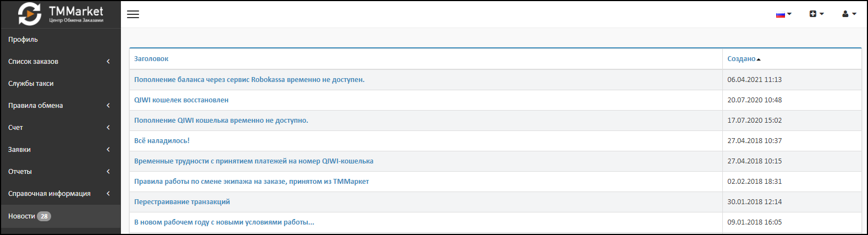This screenshot has width=868, height=235.
Task: Click the TMMarket logo
Action: 60,14
